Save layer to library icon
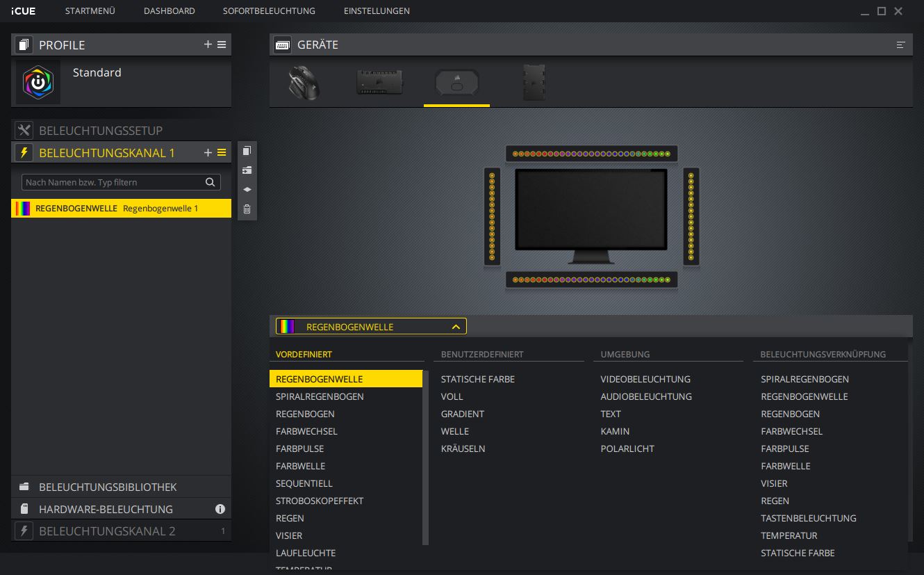 [247, 170]
